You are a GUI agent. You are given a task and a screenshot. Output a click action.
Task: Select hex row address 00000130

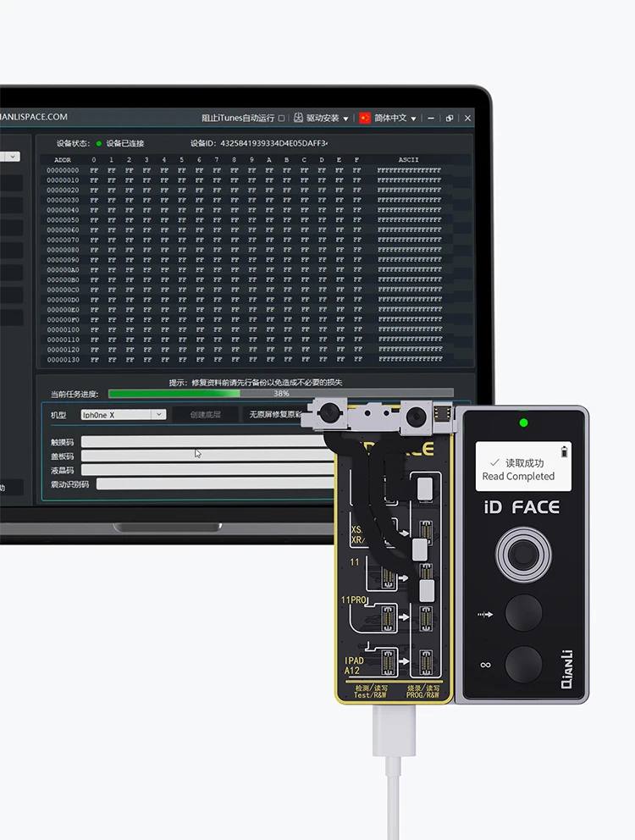tap(63, 360)
